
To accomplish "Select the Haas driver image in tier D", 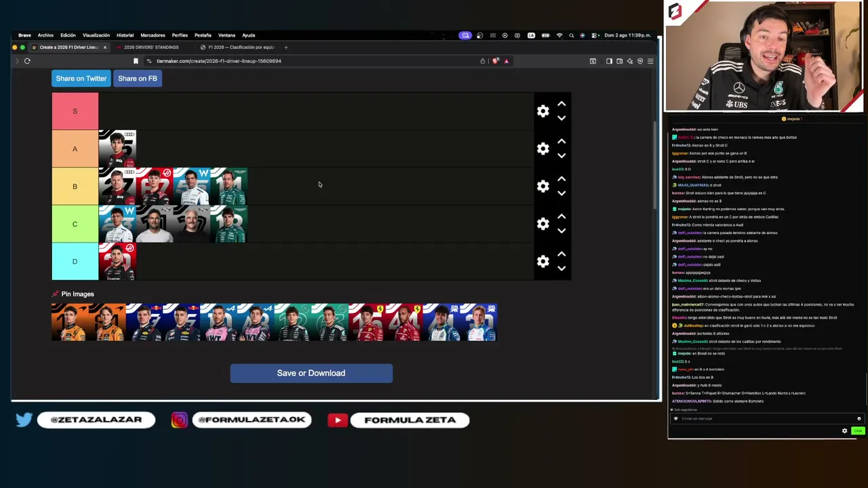I will pos(117,262).
